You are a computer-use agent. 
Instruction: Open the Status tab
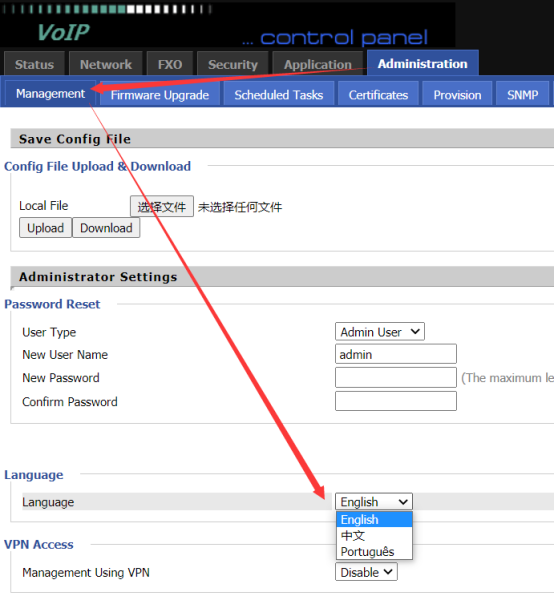(x=34, y=64)
